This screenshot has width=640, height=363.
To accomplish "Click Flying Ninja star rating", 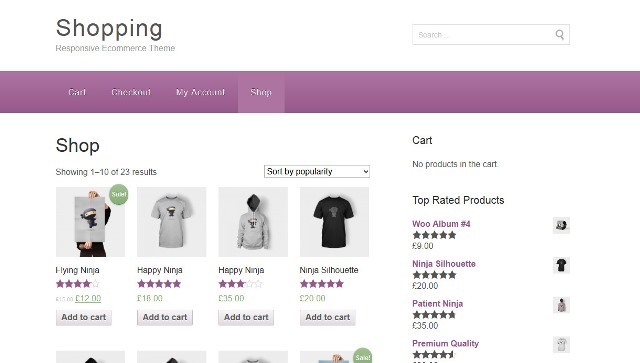I will (x=78, y=283).
